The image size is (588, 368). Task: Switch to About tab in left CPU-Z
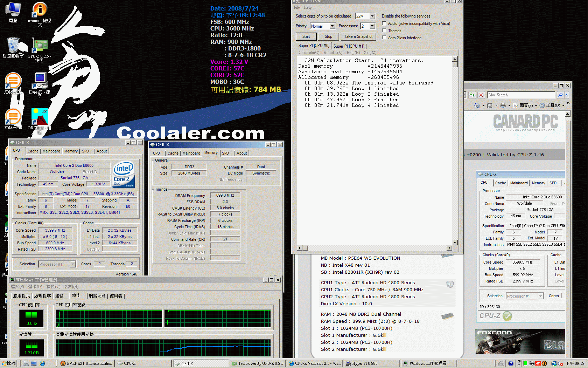pyautogui.click(x=102, y=151)
